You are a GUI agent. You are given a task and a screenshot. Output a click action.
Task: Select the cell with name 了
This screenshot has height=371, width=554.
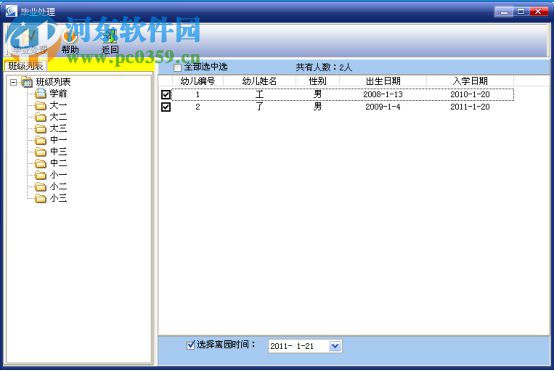(259, 107)
